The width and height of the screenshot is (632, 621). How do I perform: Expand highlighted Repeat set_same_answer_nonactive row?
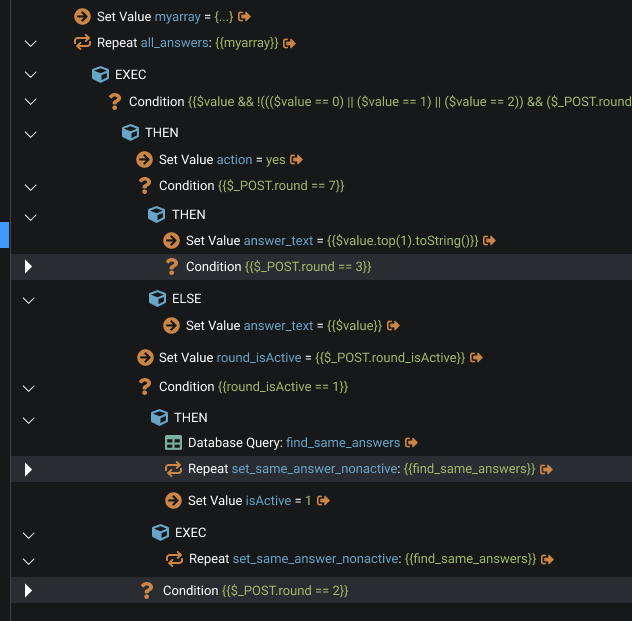(29, 469)
